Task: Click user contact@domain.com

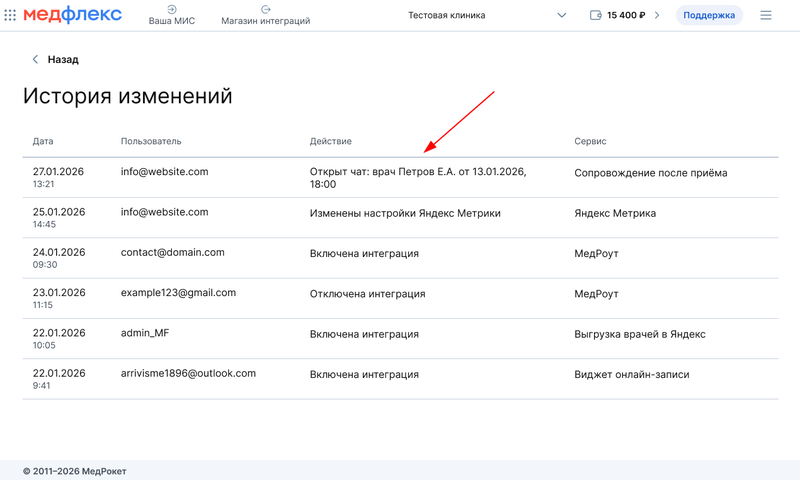Action: tap(172, 252)
